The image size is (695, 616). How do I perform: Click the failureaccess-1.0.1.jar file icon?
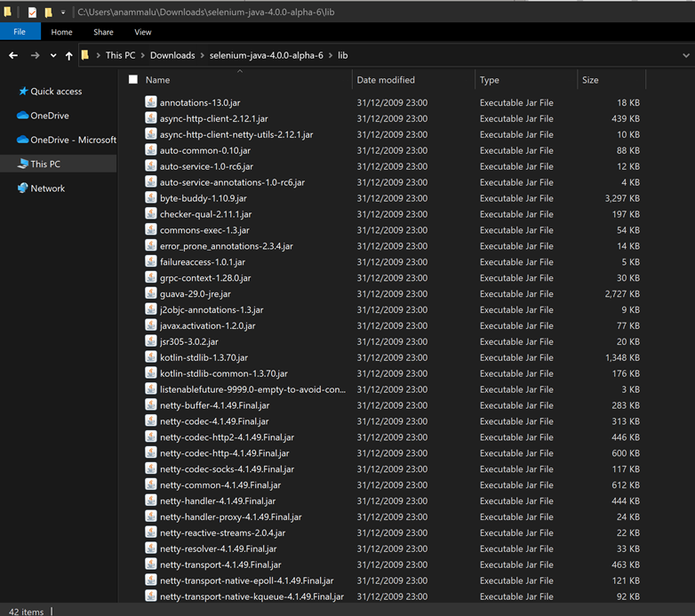click(151, 261)
